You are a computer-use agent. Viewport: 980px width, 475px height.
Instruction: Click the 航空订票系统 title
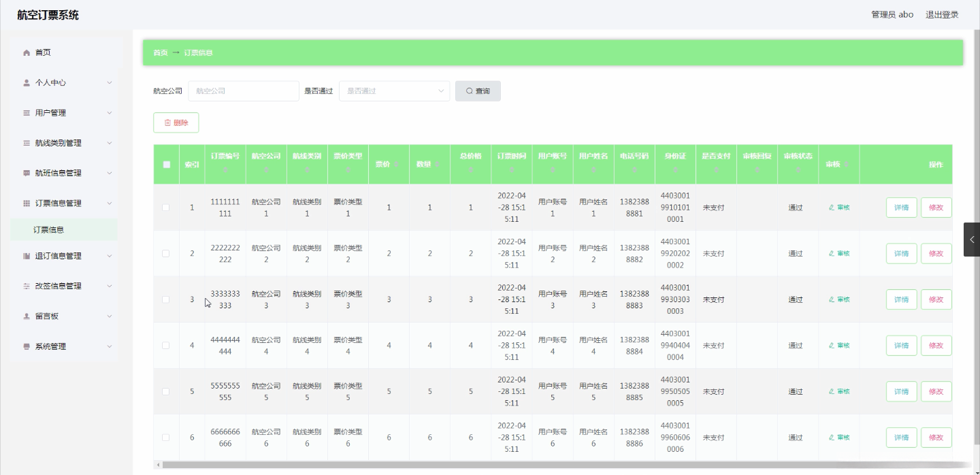pyautogui.click(x=48, y=15)
